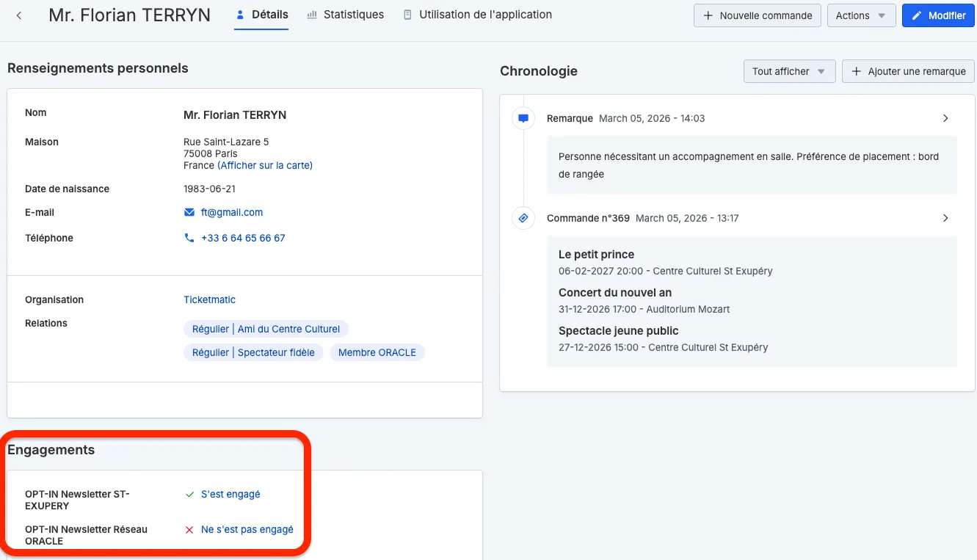
Task: Click Ne s'est pas engagé for Réseau ORACLE
Action: [x=247, y=530]
